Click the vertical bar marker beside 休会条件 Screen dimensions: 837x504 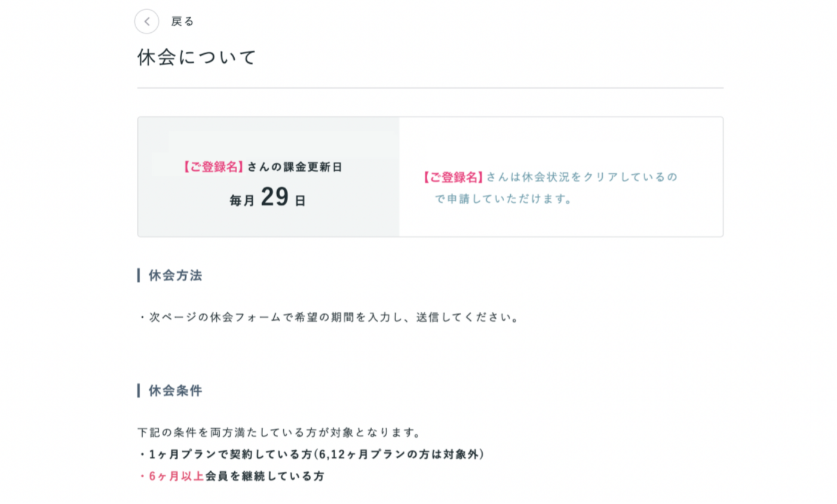coord(139,391)
